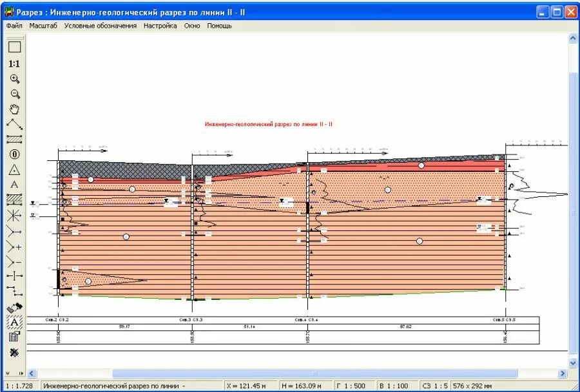Open the Настройка menu
Viewport: 580px width, 392px height.
click(160, 26)
